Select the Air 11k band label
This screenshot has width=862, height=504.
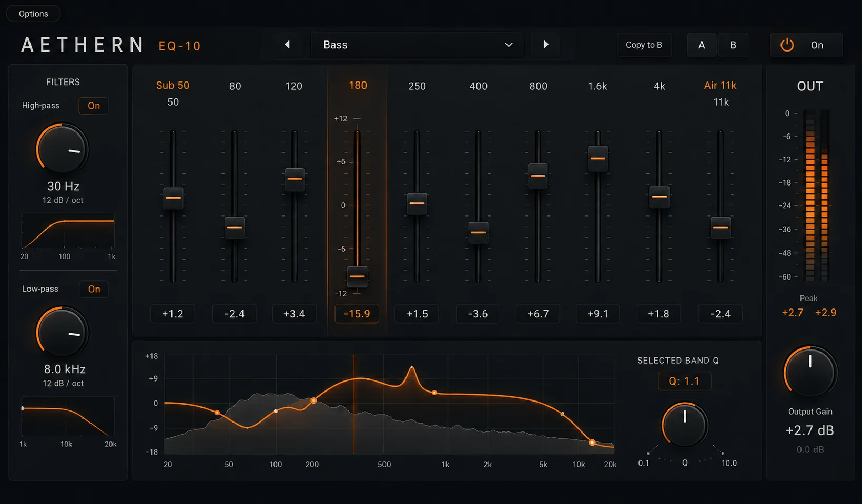pyautogui.click(x=720, y=85)
